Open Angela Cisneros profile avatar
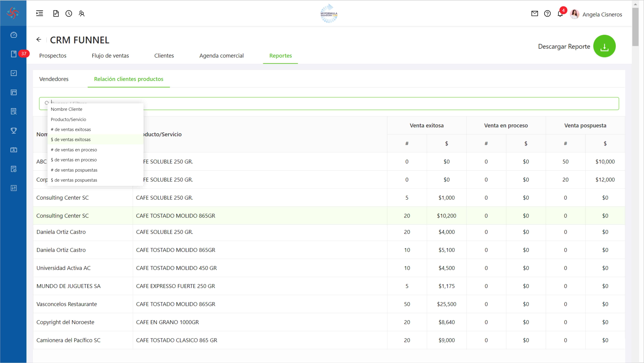The width and height of the screenshot is (644, 363). [575, 14]
